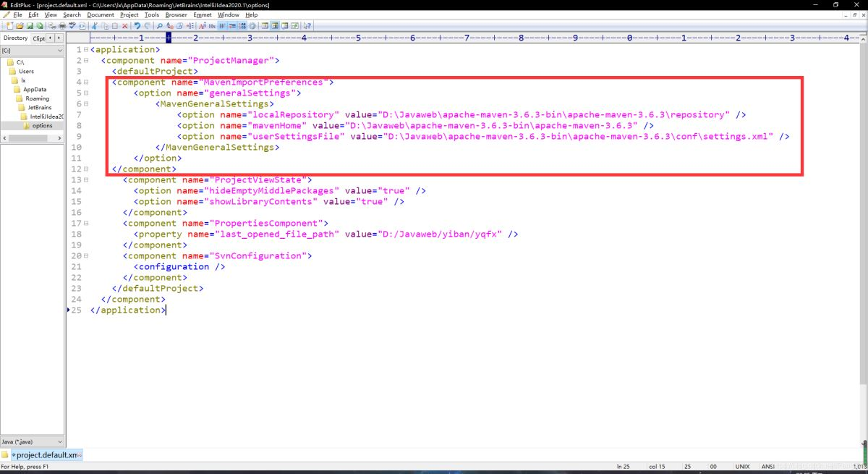Run the Spell Check toolbar icon
The height and width of the screenshot is (474, 868).
pyautogui.click(x=72, y=26)
